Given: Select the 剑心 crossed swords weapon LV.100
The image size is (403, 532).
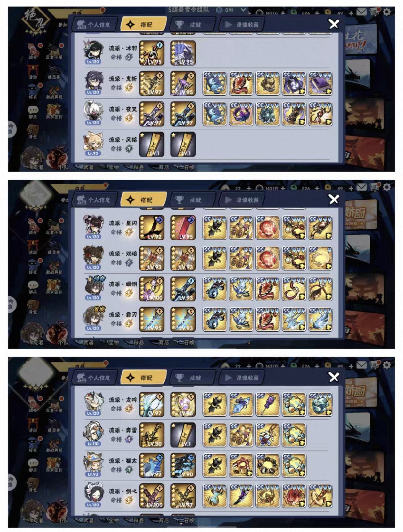Looking at the screenshot, I should pos(152,496).
